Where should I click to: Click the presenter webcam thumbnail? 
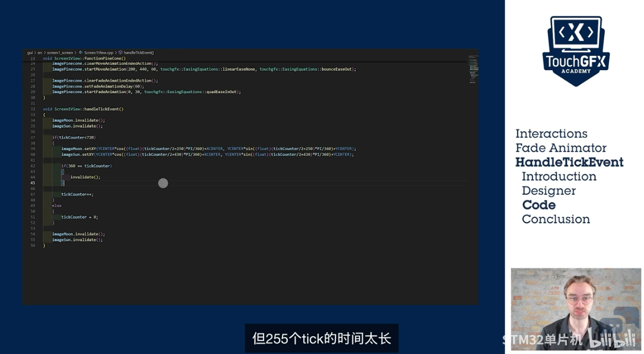pos(576,308)
